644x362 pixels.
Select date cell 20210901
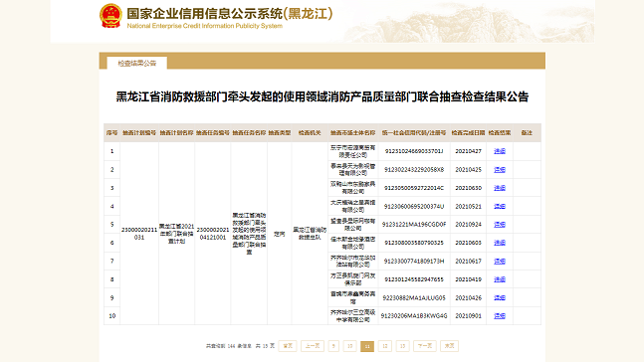coord(468,316)
